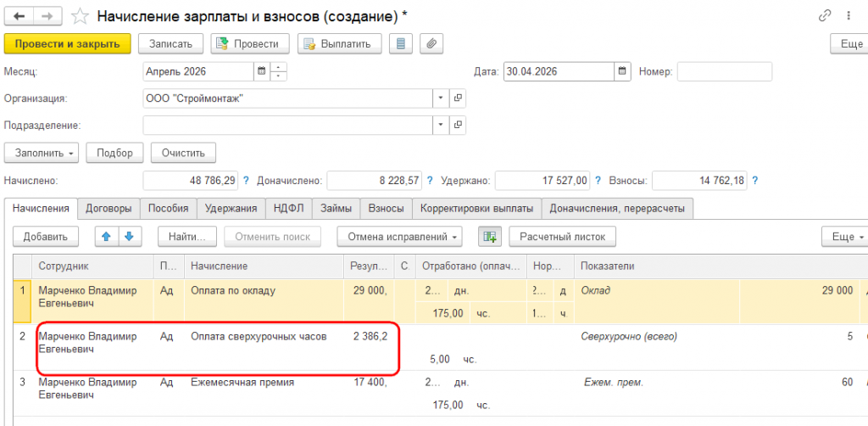
Task: Show help for Доначислено with question mark
Action: point(430,181)
